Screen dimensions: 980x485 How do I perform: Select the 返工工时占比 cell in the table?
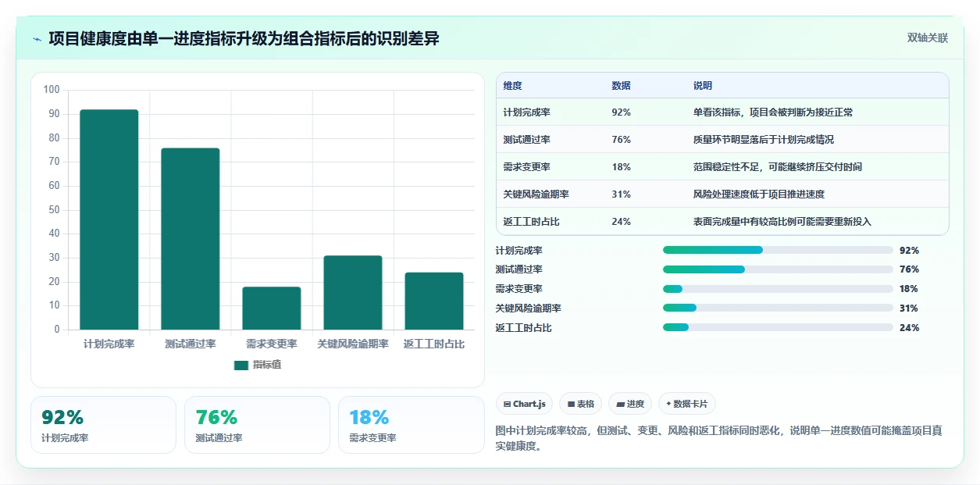click(532, 222)
